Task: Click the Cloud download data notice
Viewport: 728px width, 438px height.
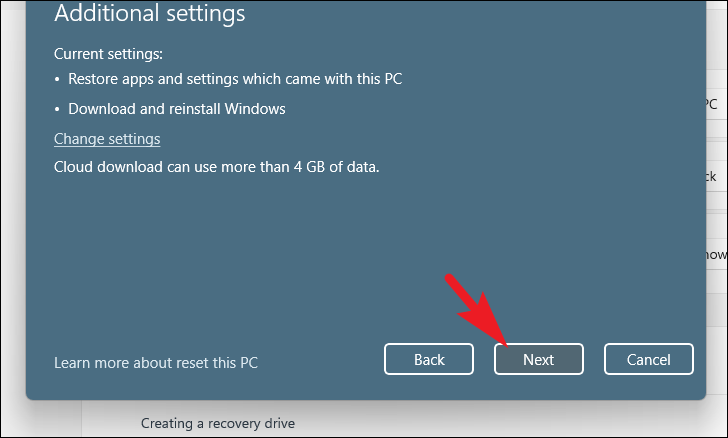Action: pyautogui.click(x=216, y=167)
